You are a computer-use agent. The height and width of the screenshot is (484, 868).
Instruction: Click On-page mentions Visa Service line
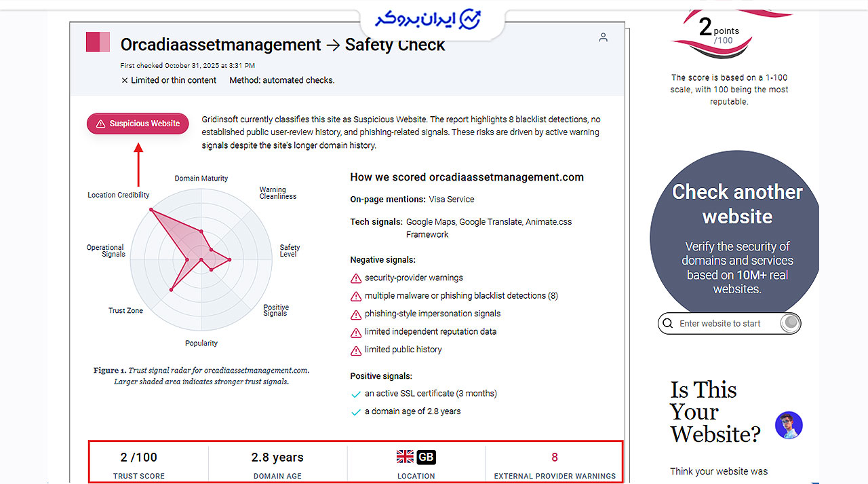tap(412, 200)
